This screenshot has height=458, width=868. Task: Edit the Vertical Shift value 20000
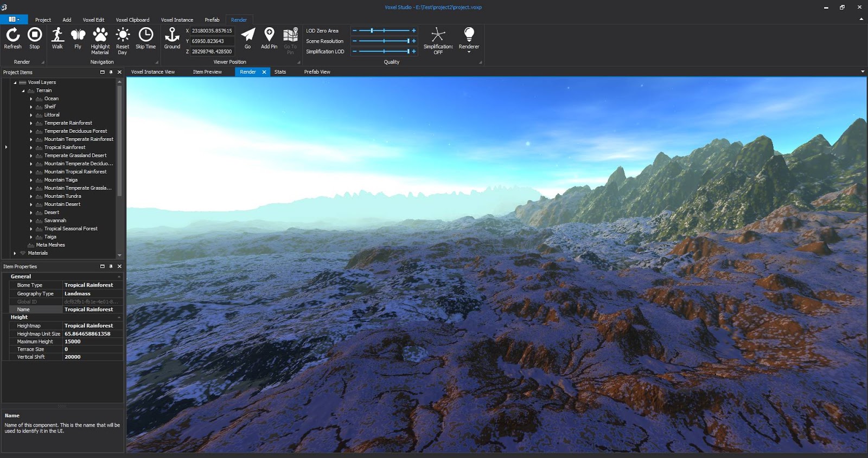92,357
